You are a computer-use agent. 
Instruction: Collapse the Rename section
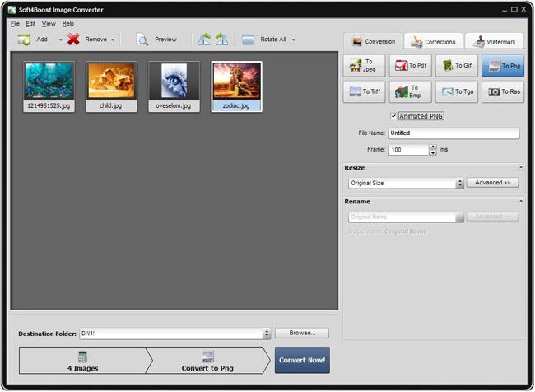[x=521, y=201]
